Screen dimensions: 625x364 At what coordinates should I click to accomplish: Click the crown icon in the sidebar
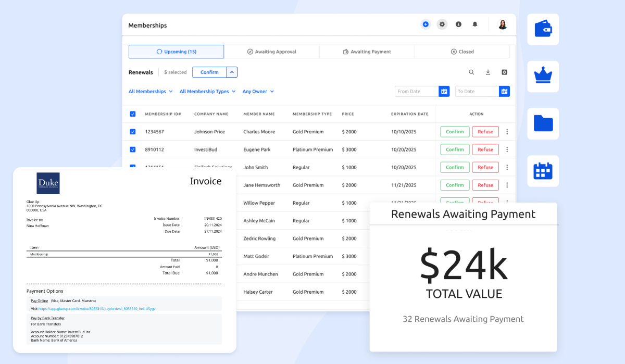(x=543, y=77)
